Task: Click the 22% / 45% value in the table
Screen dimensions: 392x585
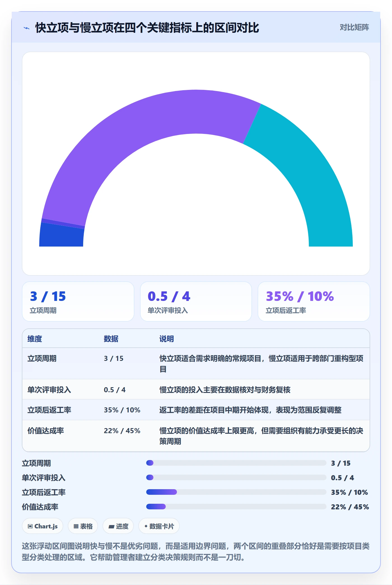Action: pos(122,431)
